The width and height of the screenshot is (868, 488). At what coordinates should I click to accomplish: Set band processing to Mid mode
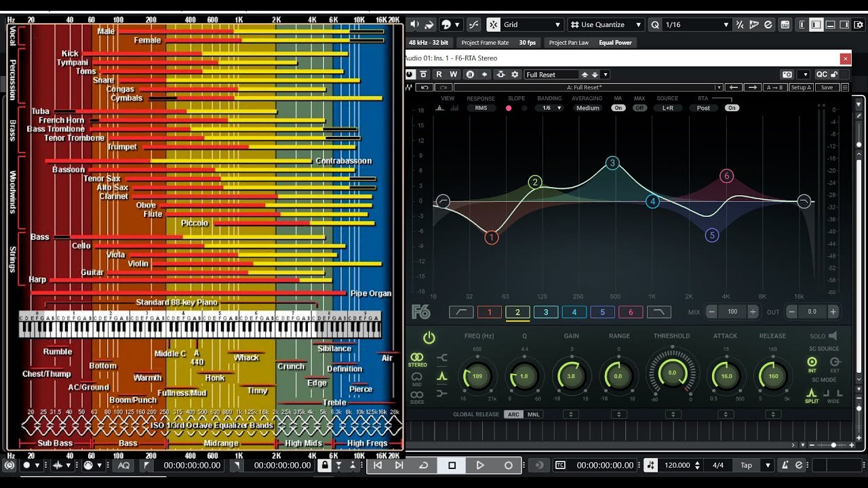(417, 378)
